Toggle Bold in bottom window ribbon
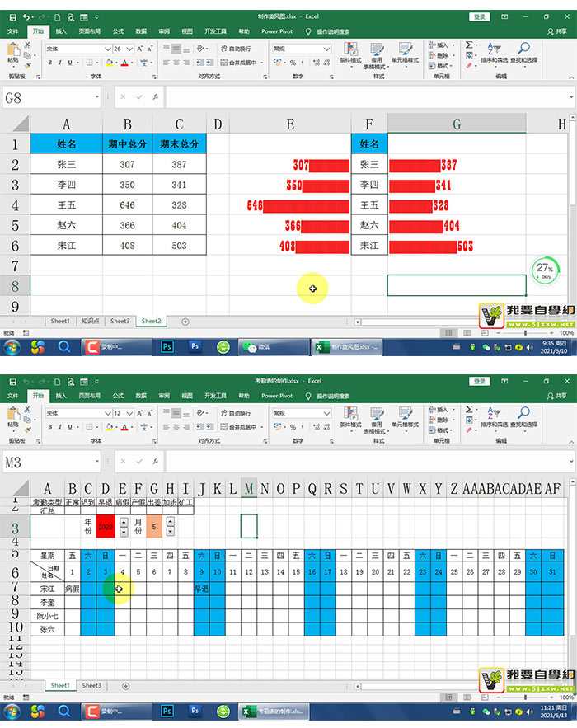The image size is (577, 728). coord(50,427)
